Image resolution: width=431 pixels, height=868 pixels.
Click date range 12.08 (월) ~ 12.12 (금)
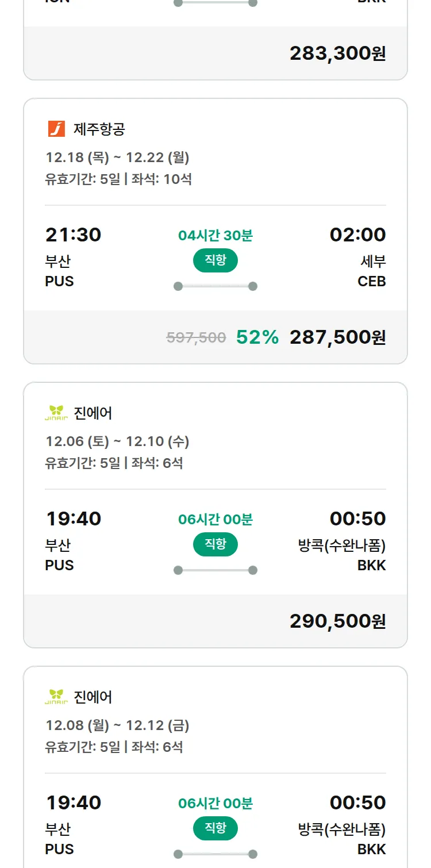117,725
